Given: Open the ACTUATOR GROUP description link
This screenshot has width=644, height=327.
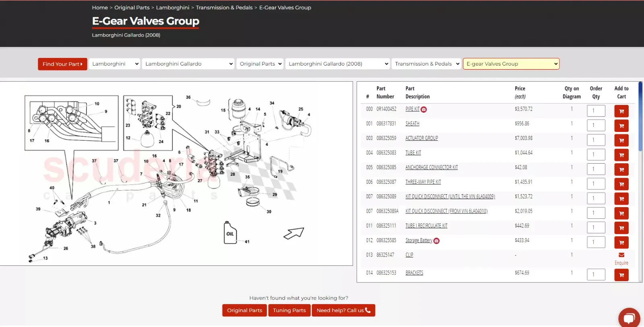Looking at the screenshot, I should (x=421, y=138).
